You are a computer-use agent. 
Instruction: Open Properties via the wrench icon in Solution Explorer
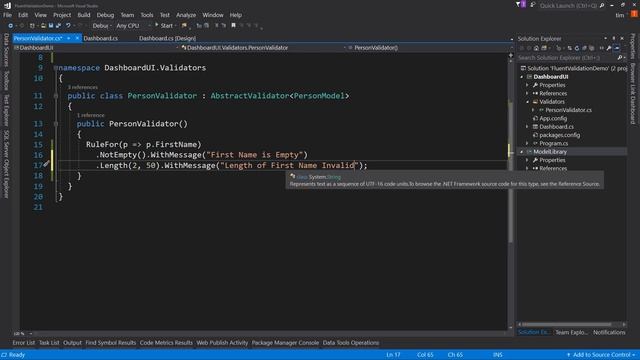pos(609,48)
